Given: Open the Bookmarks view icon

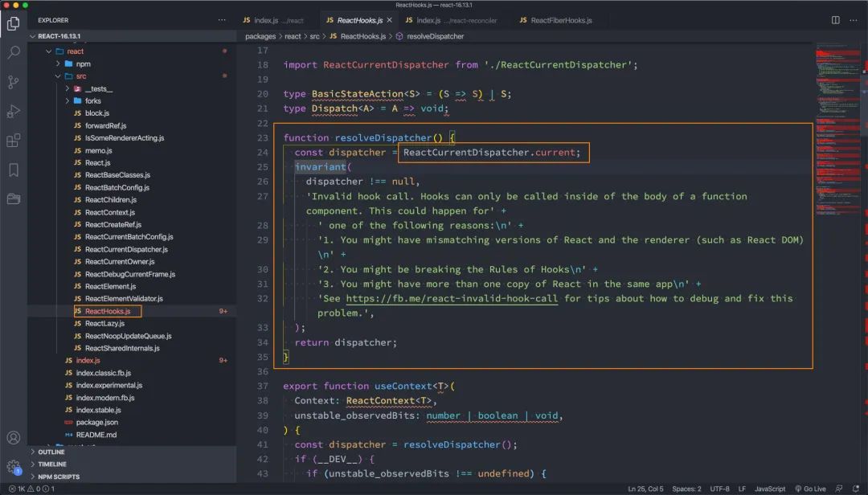Looking at the screenshot, I should pyautogui.click(x=14, y=170).
